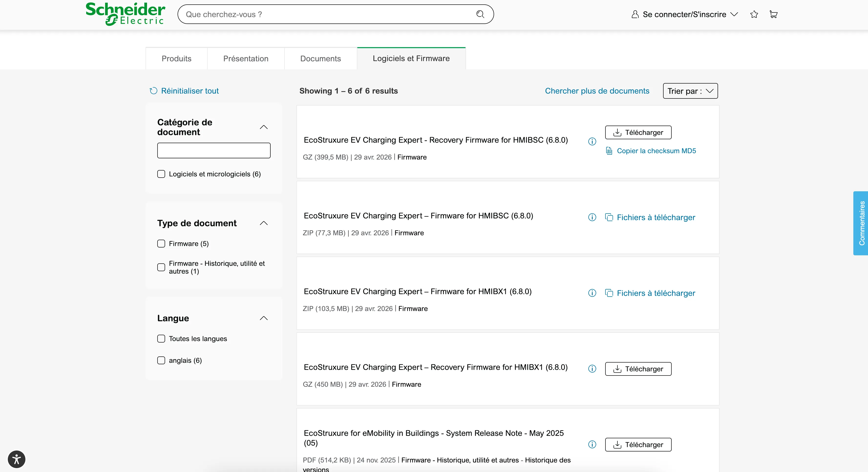Check Firmware - Historique, utilité et autres filter
Viewport: 868px width, 472px height.
tap(161, 267)
